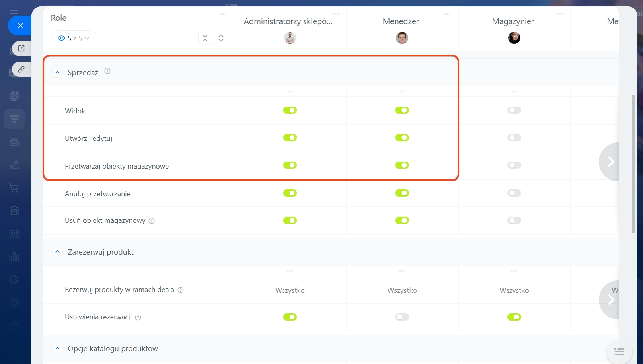Open the store icon in the sidebar

pos(14,210)
